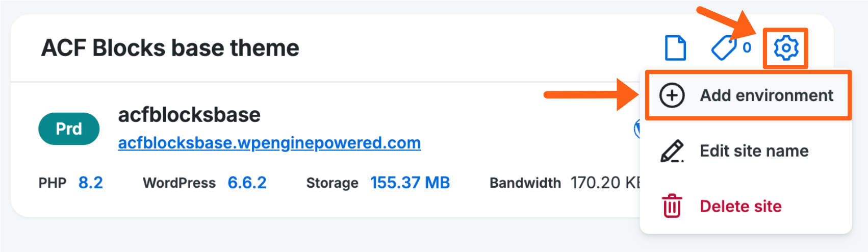Screen dimensions: 868x252
Task: Select the teal Prd environment badge
Action: point(69,129)
